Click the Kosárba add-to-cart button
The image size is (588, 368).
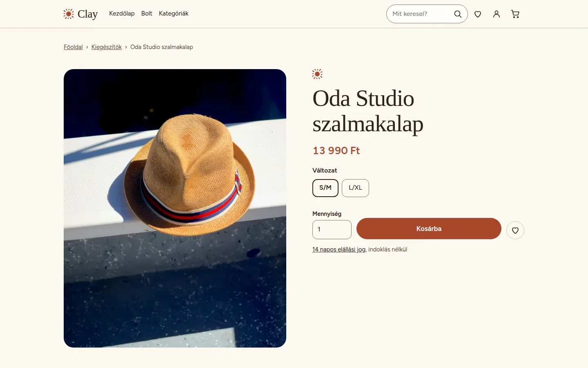point(429,229)
